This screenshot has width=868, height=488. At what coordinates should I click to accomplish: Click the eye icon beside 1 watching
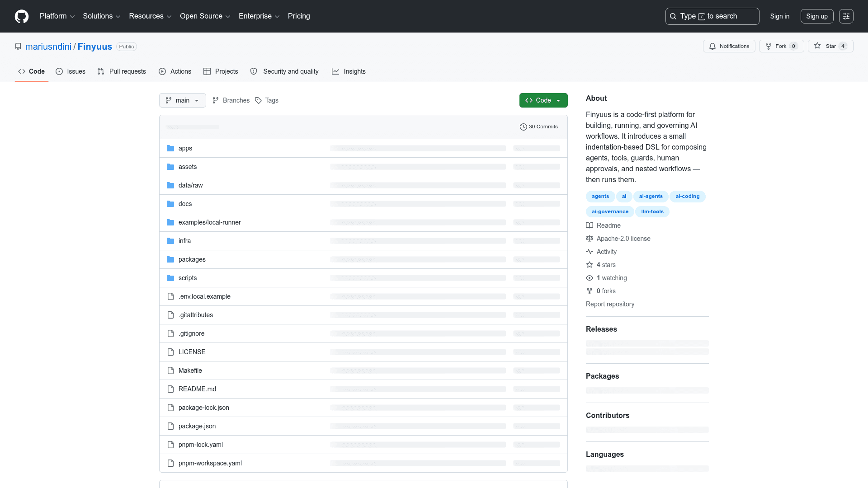coord(590,278)
